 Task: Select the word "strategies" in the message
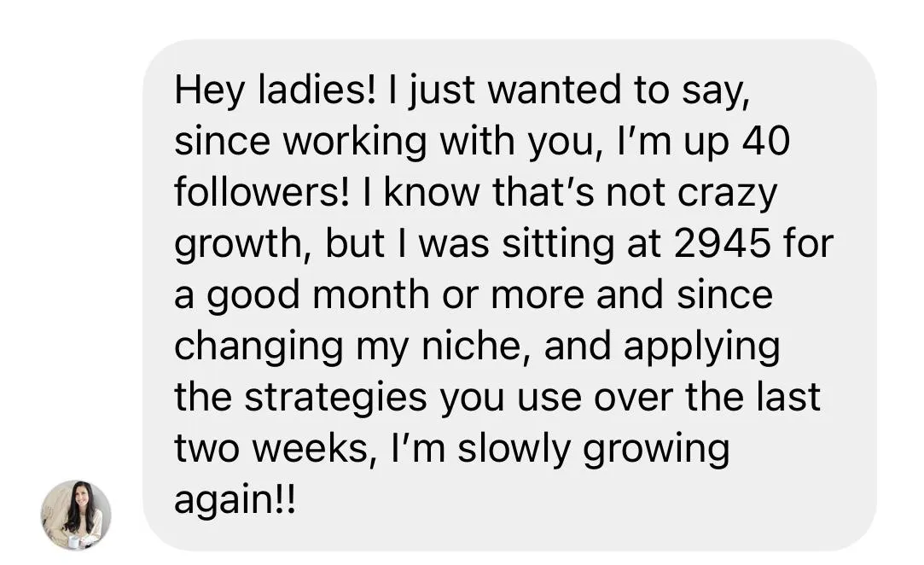[336, 398]
